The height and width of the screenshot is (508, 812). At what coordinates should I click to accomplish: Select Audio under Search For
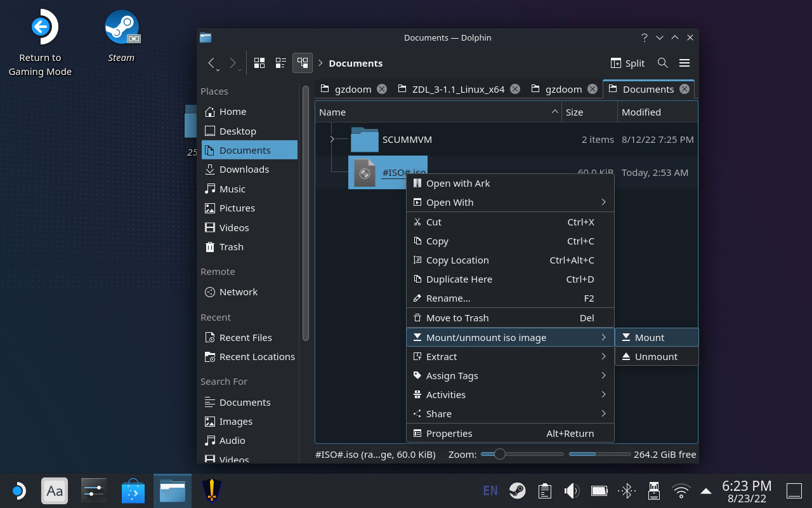(x=249, y=441)
